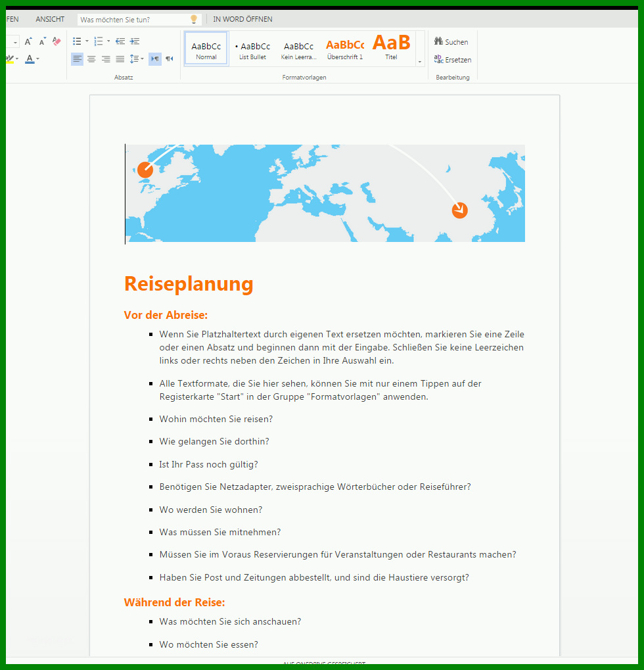
Task: Click the decrease font size icon
Action: click(42, 41)
